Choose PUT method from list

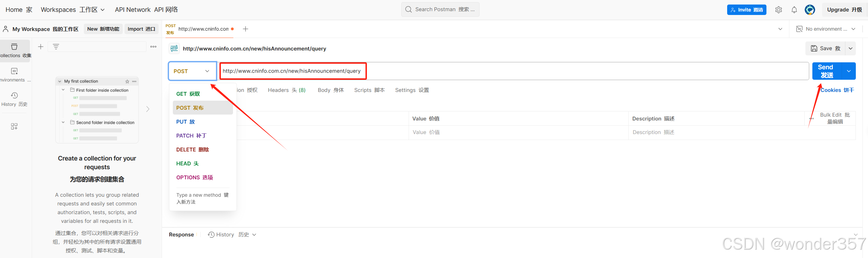[x=203, y=122]
